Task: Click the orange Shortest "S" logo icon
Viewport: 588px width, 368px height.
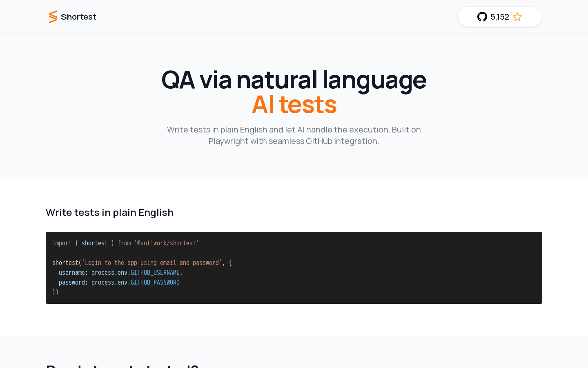Action: [53, 17]
